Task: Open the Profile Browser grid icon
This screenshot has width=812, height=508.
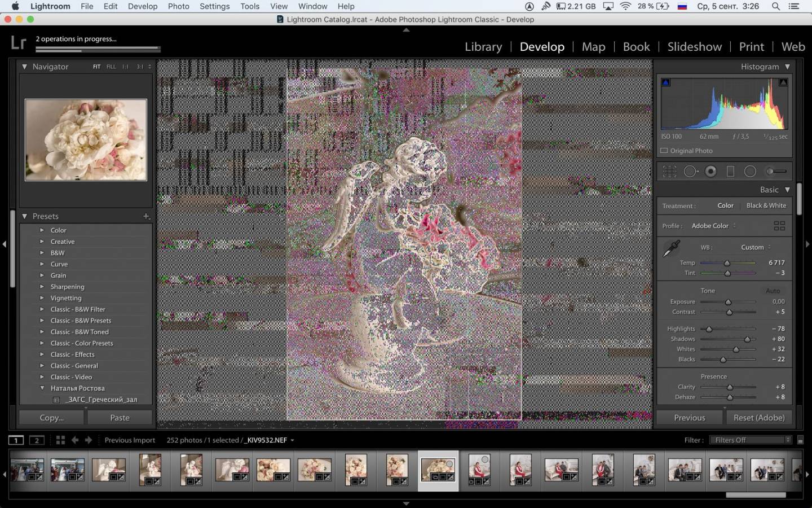Action: [779, 226]
